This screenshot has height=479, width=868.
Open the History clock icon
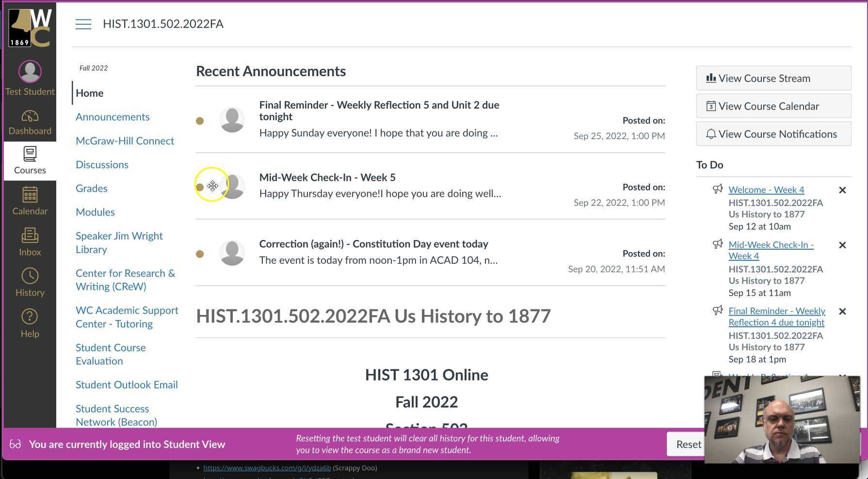(30, 283)
